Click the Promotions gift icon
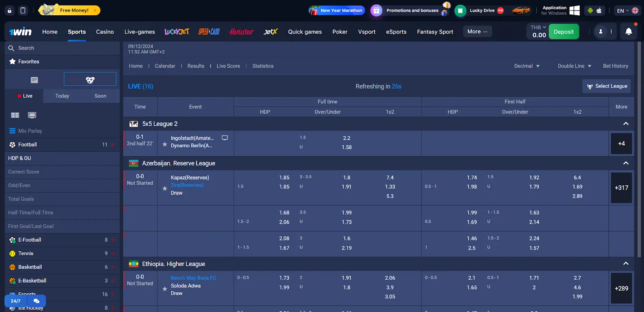This screenshot has width=644, height=312. click(x=376, y=10)
